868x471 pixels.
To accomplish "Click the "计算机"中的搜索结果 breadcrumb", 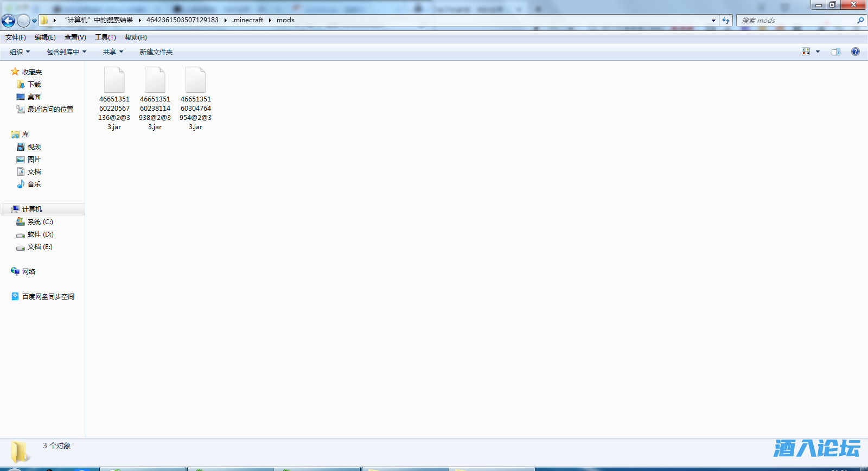I will 99,20.
